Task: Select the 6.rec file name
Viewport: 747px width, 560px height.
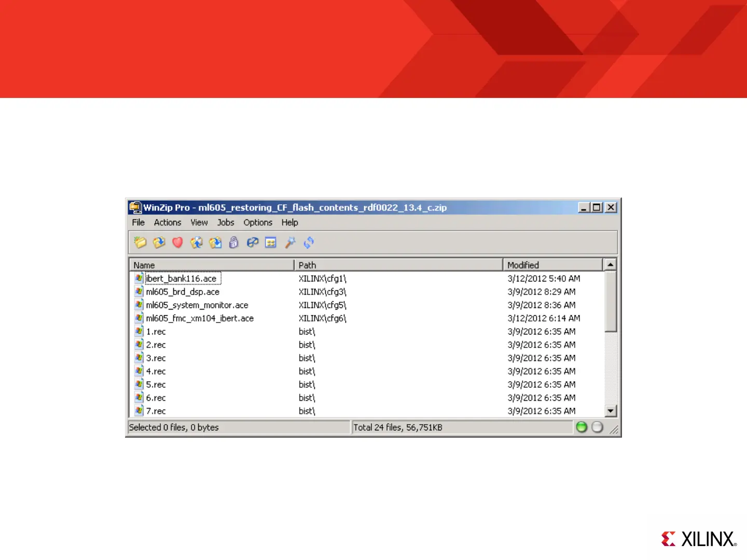Action: click(156, 398)
